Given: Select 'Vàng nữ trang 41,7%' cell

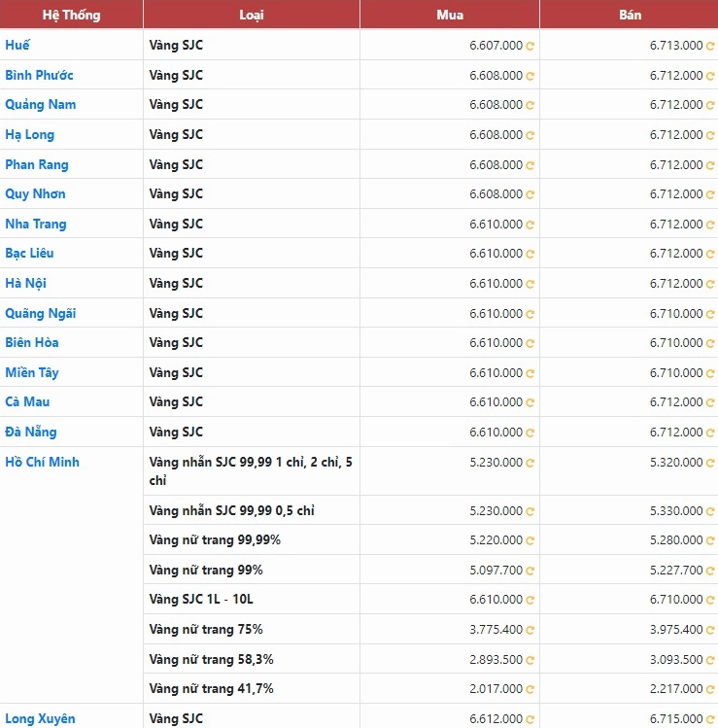Looking at the screenshot, I should 252,688.
